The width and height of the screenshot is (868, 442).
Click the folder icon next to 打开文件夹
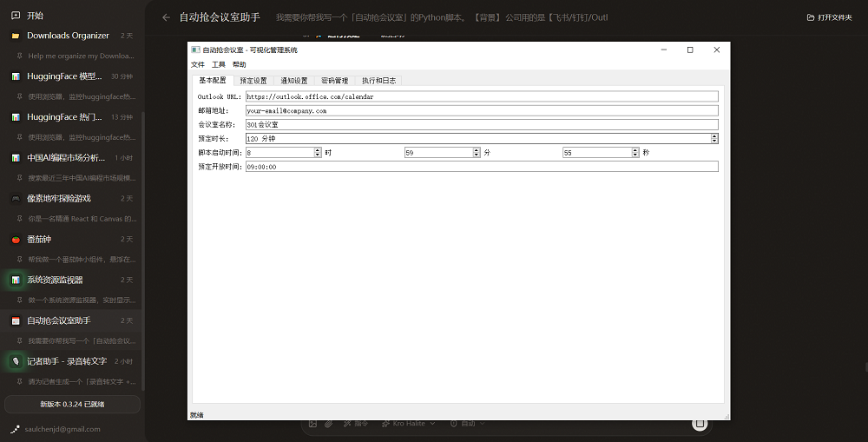811,17
